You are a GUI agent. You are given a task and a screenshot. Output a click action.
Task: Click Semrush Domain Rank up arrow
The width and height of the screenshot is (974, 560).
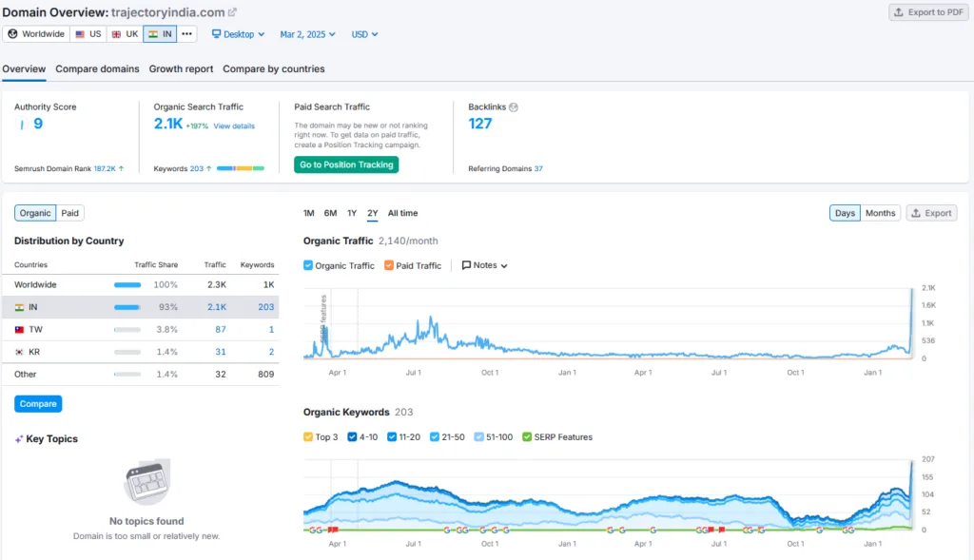[x=121, y=169]
